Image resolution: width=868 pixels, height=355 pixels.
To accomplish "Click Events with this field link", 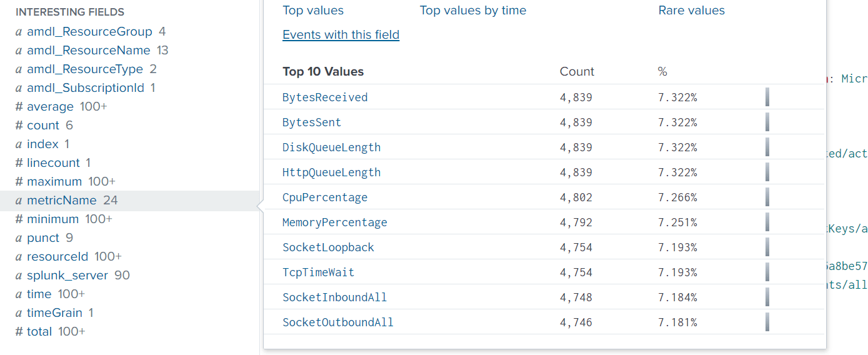I will [341, 35].
